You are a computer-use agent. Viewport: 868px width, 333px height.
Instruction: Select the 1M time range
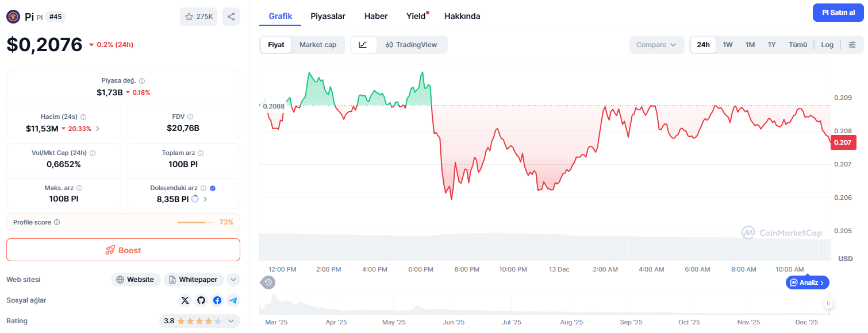[750, 45]
